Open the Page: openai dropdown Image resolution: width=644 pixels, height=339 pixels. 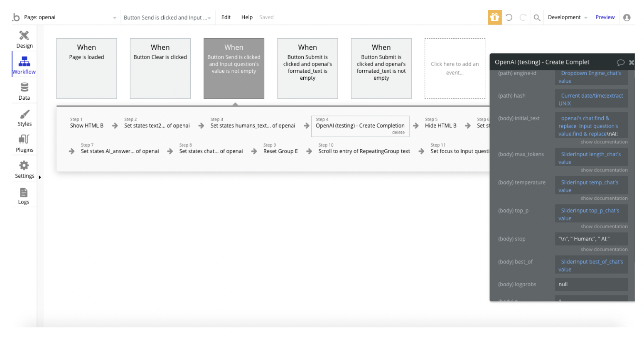pos(70,17)
